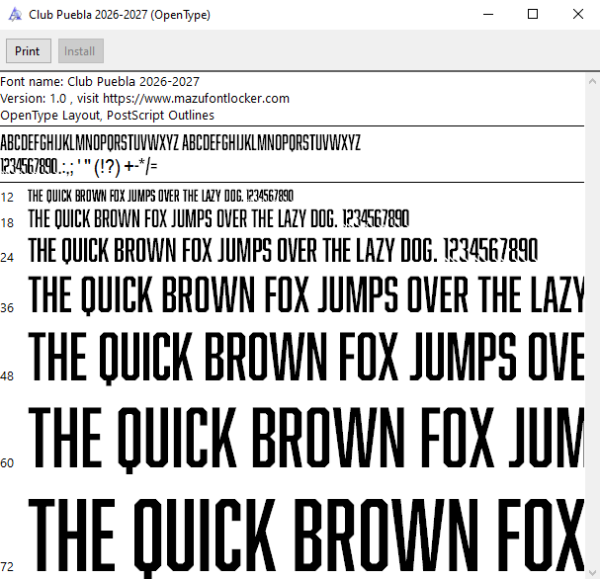Click the Print button
Image resolution: width=600 pixels, height=579 pixels.
[28, 51]
